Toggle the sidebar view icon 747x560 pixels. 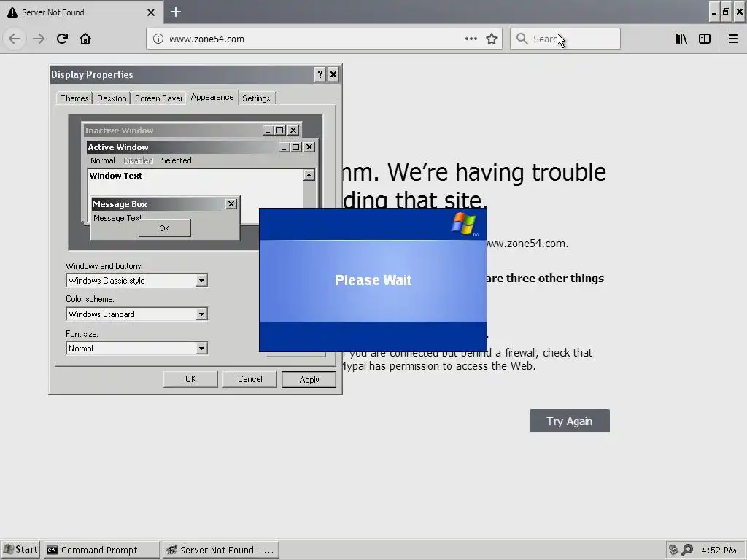pos(705,39)
